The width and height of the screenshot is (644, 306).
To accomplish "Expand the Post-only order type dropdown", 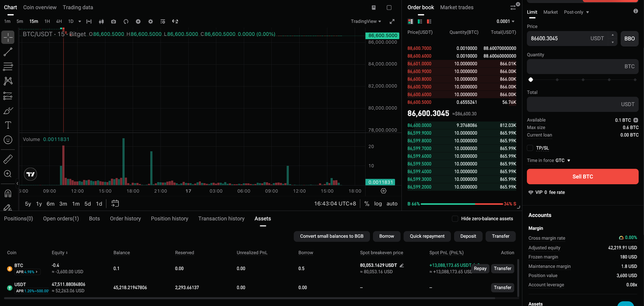I will [x=577, y=12].
